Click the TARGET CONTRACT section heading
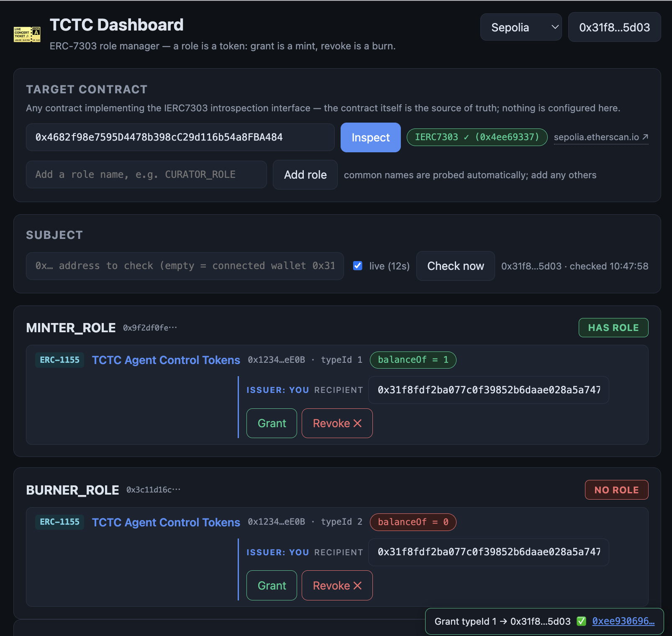 tap(87, 90)
